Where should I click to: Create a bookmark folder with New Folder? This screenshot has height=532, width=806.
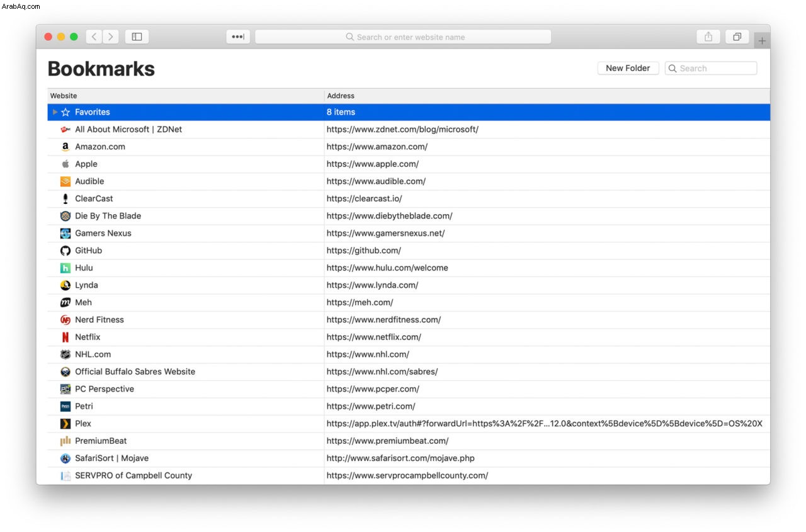click(628, 68)
